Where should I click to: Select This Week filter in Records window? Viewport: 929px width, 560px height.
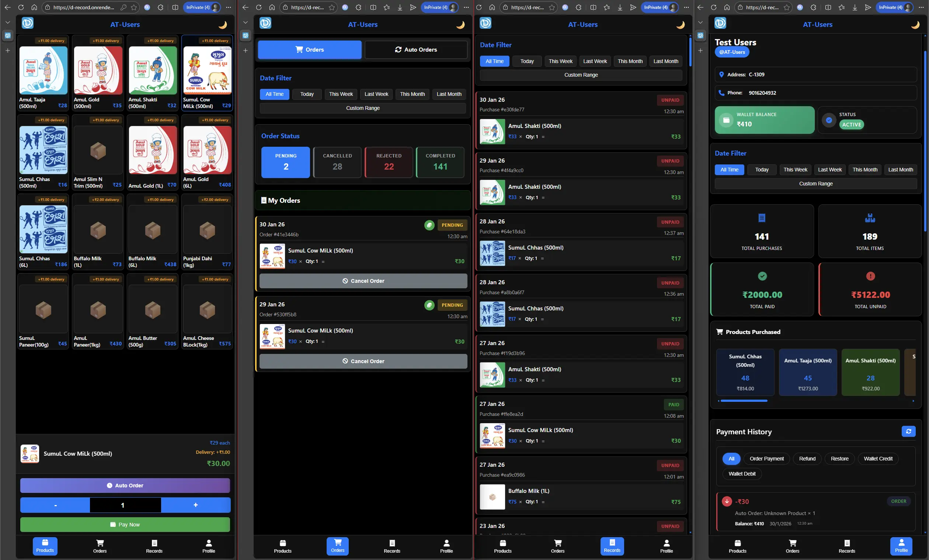[x=560, y=61]
